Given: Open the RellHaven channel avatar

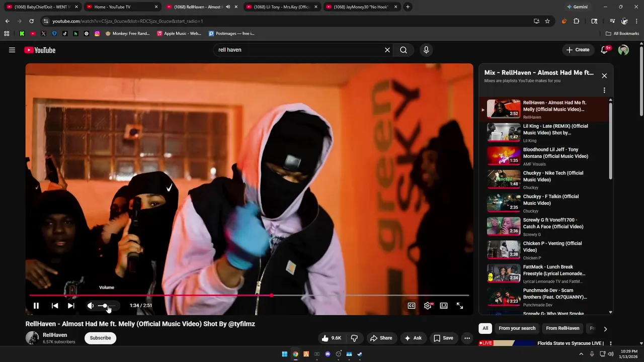Looking at the screenshot, I should click(32, 338).
